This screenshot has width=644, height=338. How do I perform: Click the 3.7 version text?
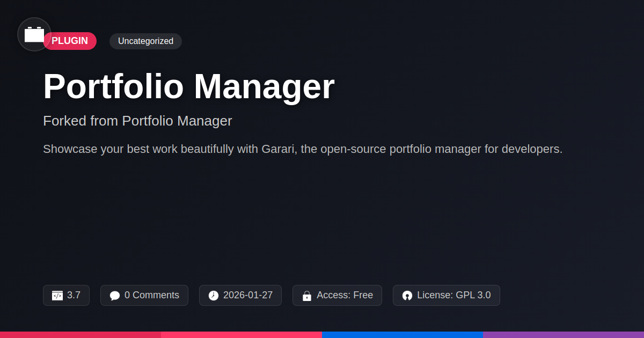click(x=74, y=295)
